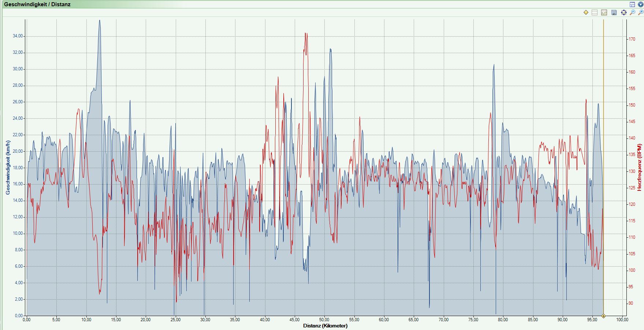Maximize the chart panel via window icon
Viewport: 644px width, 330px height.
[x=632, y=4]
